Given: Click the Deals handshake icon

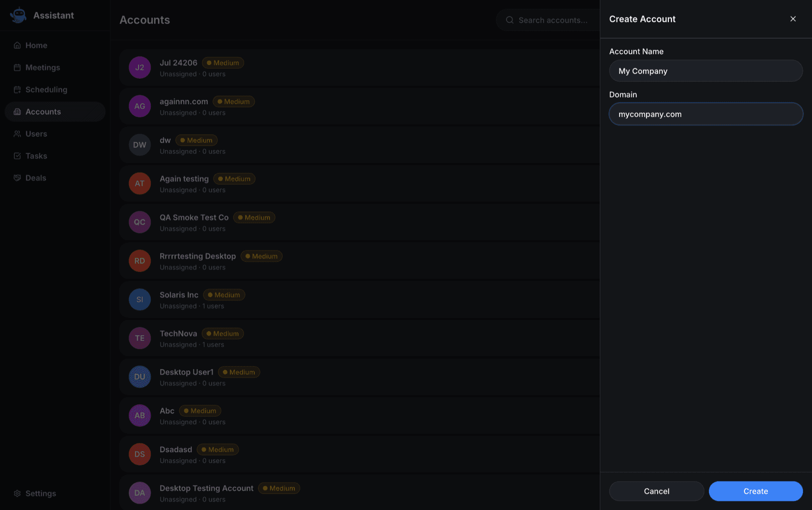Looking at the screenshot, I should pyautogui.click(x=17, y=178).
